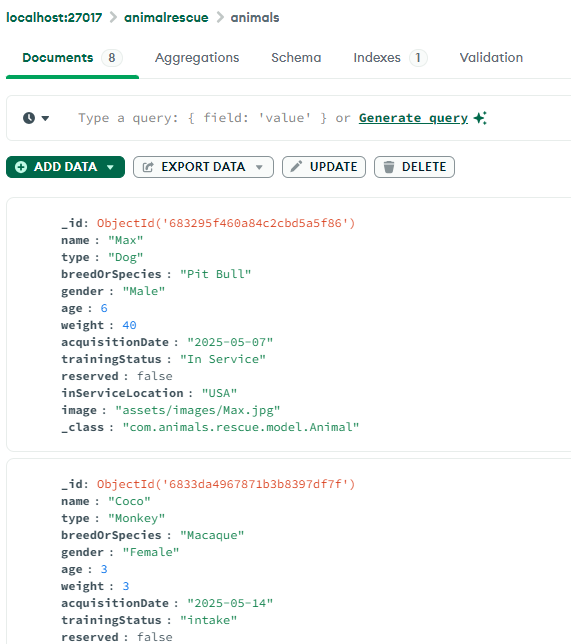571x644 pixels.
Task: Click image path "assets/images/Max.jpg"
Action: [x=198, y=410]
